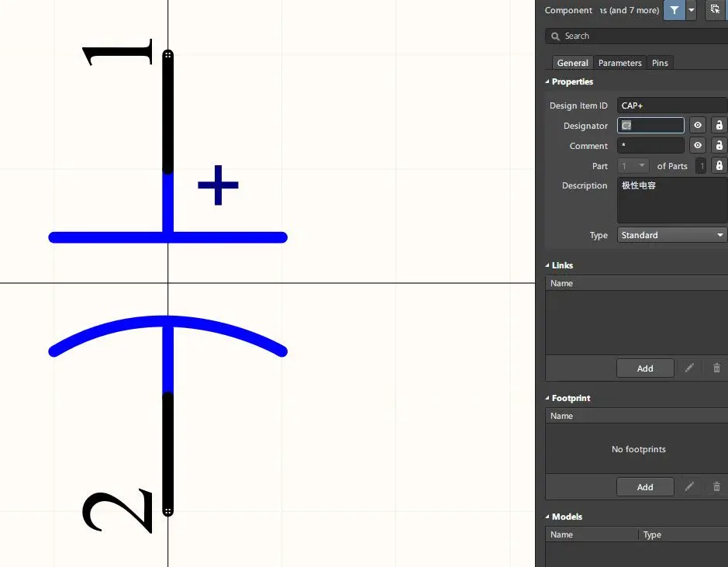Open the Pins tab
The width and height of the screenshot is (728, 567).
click(660, 63)
